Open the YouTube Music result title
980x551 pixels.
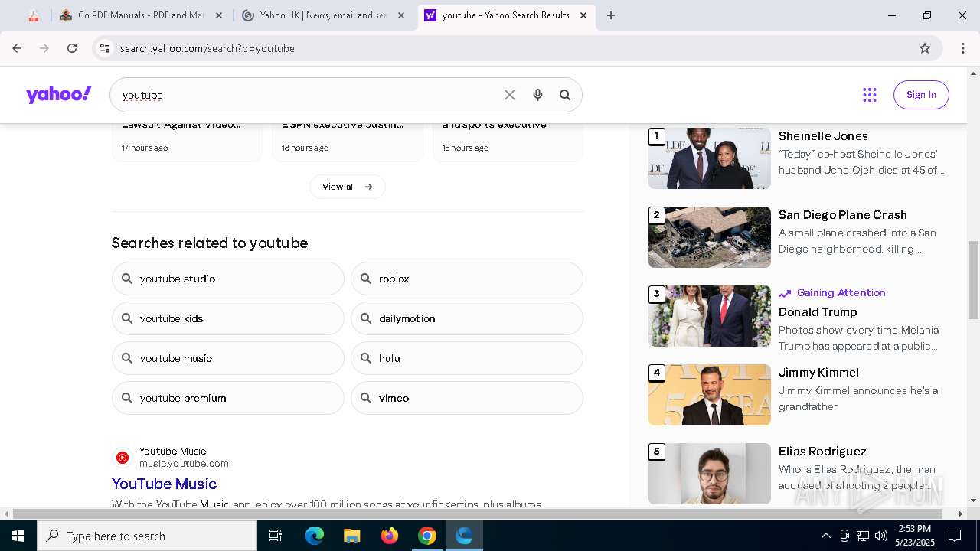coord(164,484)
